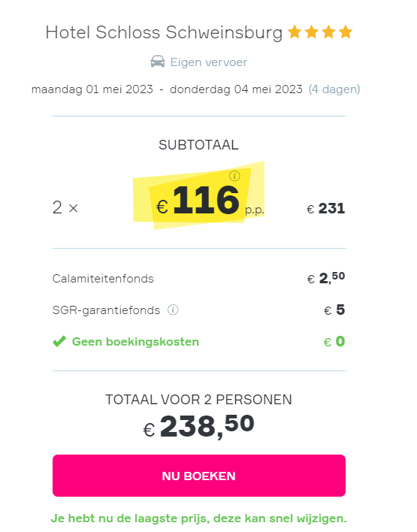Click the car icon beside Eigen vervoer
The image size is (417, 532).
coord(158,62)
